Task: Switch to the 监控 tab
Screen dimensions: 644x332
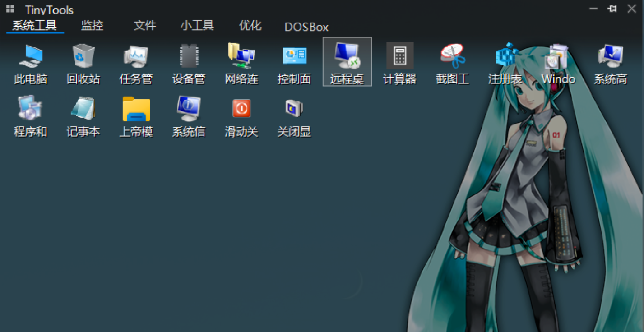Action: click(92, 27)
